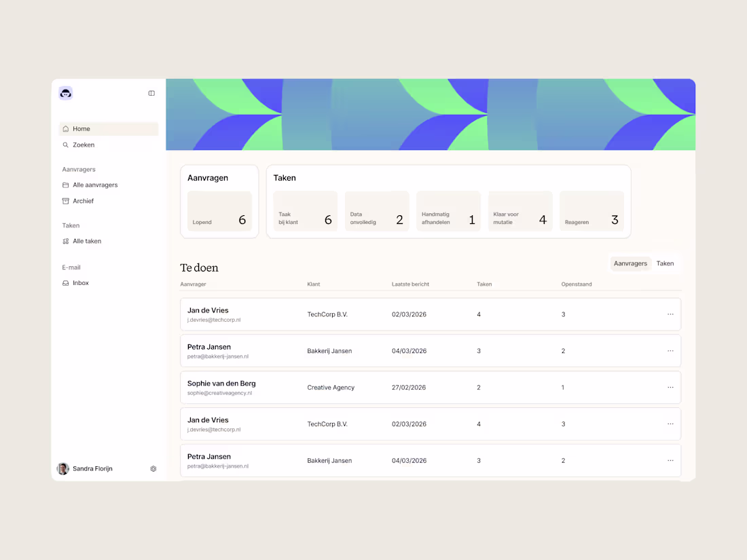Image resolution: width=747 pixels, height=560 pixels.
Task: Click the Sandra Florijn user name
Action: click(92, 468)
